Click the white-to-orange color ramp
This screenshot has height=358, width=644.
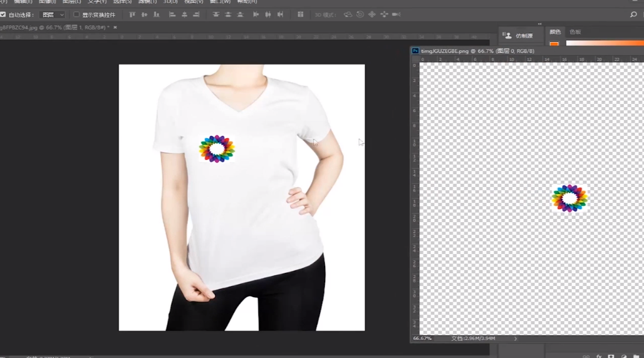click(605, 43)
